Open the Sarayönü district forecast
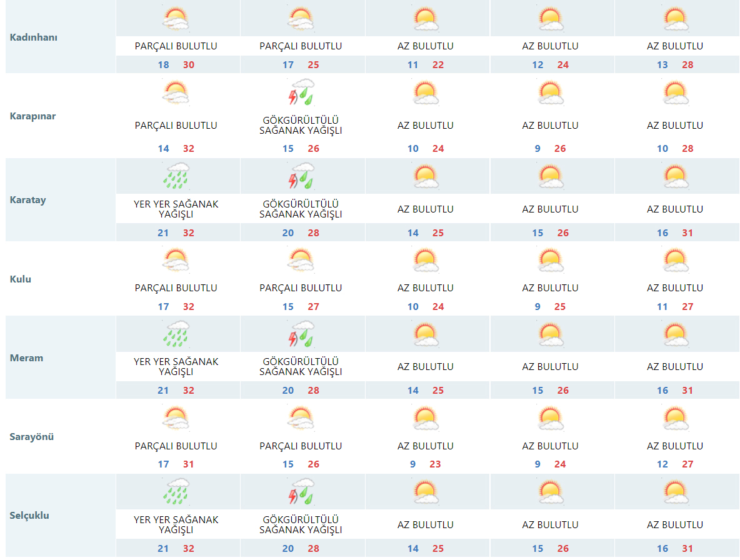This screenshot has width=740, height=560. pyautogui.click(x=32, y=436)
